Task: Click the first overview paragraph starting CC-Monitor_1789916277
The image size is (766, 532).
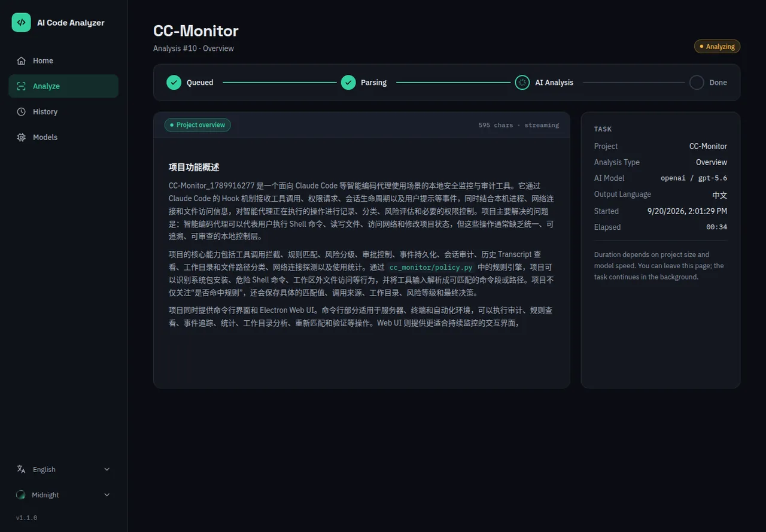Action: (361, 211)
